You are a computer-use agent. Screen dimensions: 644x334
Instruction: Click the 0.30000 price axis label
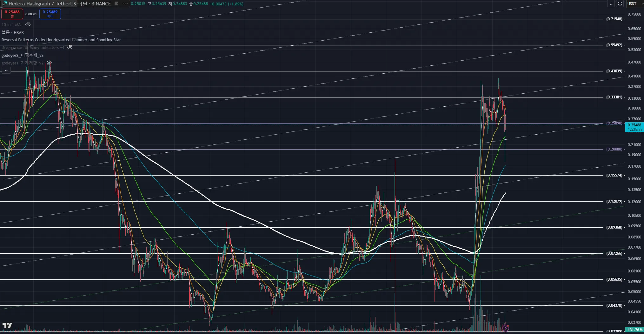(634, 108)
